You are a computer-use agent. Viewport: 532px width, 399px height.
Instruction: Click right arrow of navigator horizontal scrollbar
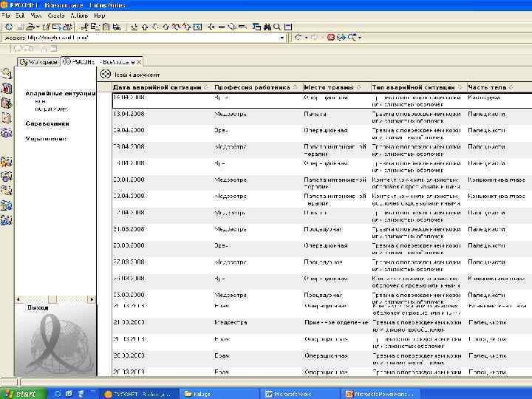(92, 299)
